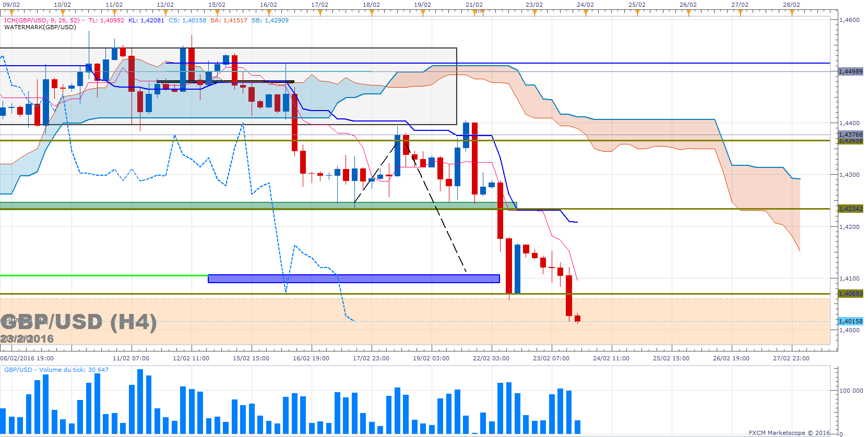This screenshot has height=437, width=868.
Task: Click the 22/02 03:00 time label
Action: click(x=491, y=358)
